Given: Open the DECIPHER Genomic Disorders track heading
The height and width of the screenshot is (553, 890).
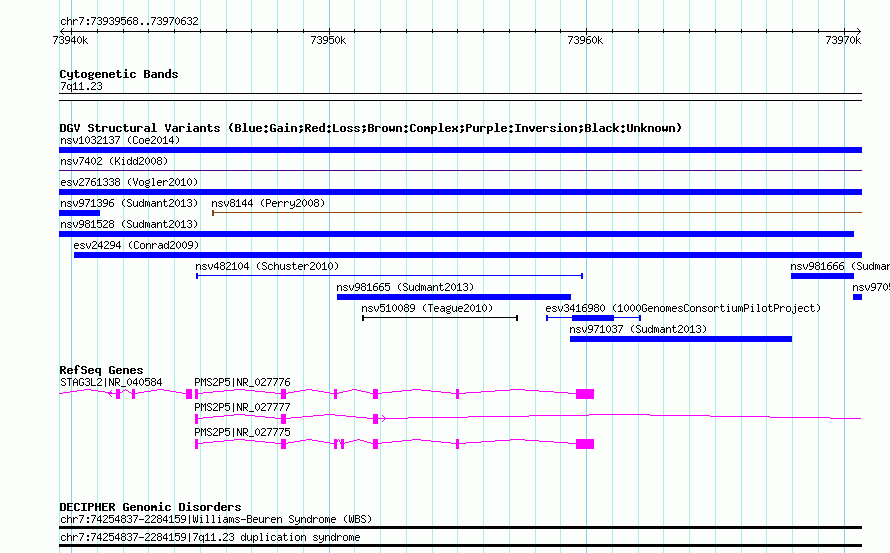Looking at the screenshot, I should (x=150, y=506).
